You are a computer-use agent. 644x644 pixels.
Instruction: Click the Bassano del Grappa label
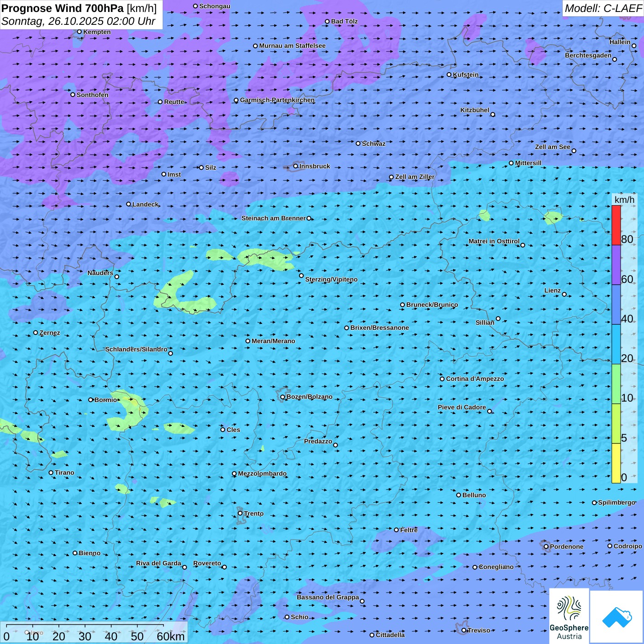pos(328,597)
